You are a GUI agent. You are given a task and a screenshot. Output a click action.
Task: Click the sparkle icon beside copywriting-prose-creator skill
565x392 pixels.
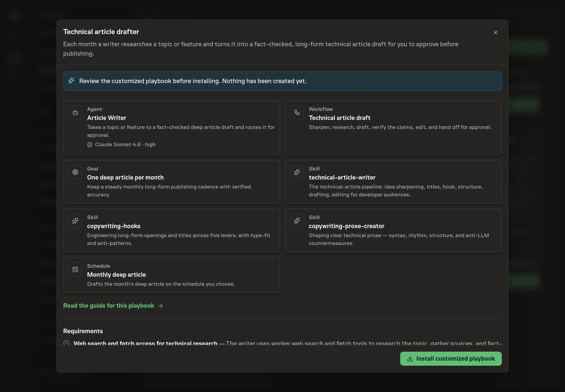point(297,220)
